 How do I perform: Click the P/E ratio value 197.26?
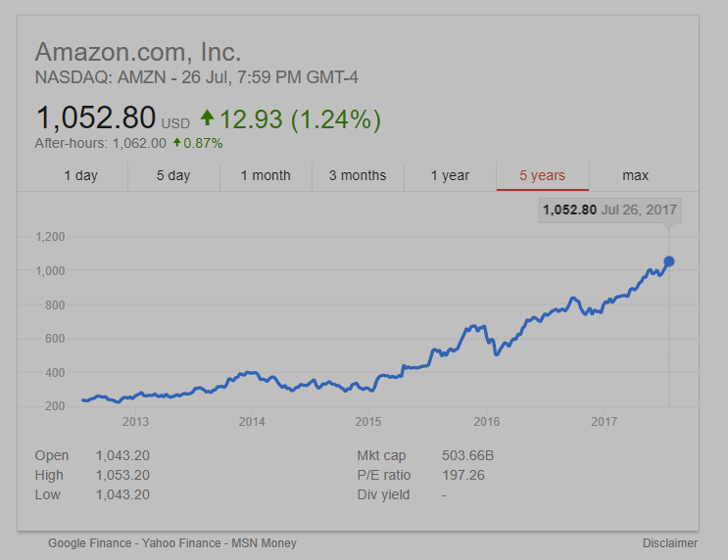(x=463, y=476)
